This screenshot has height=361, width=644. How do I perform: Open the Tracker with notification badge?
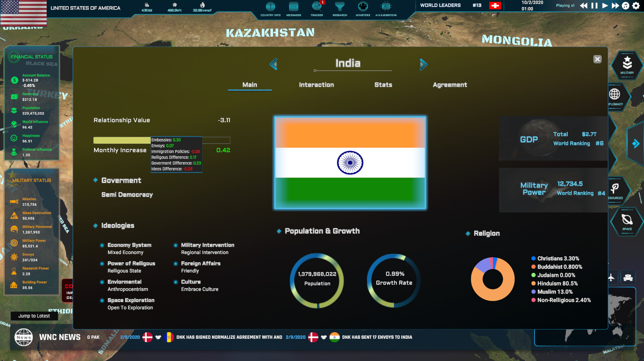point(317,7)
